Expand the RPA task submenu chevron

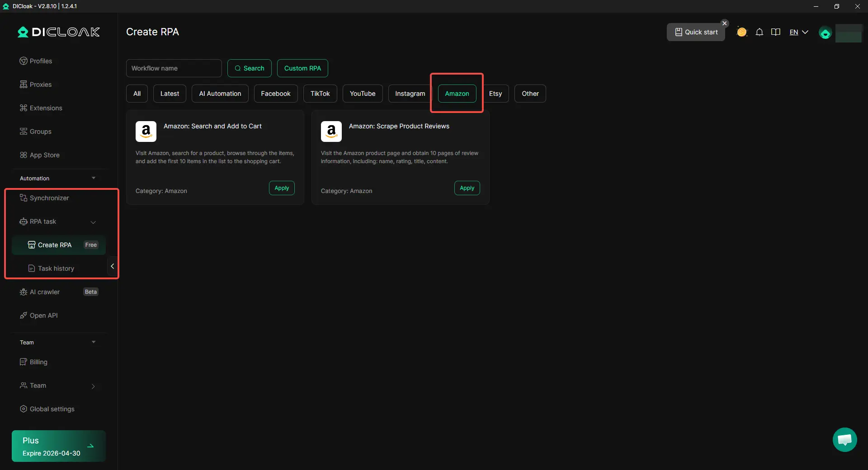click(93, 222)
